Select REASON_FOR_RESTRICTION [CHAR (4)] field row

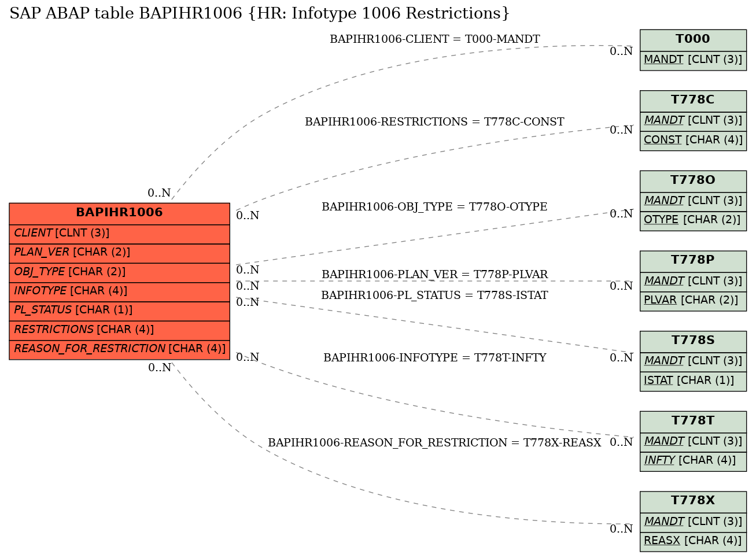120,349
